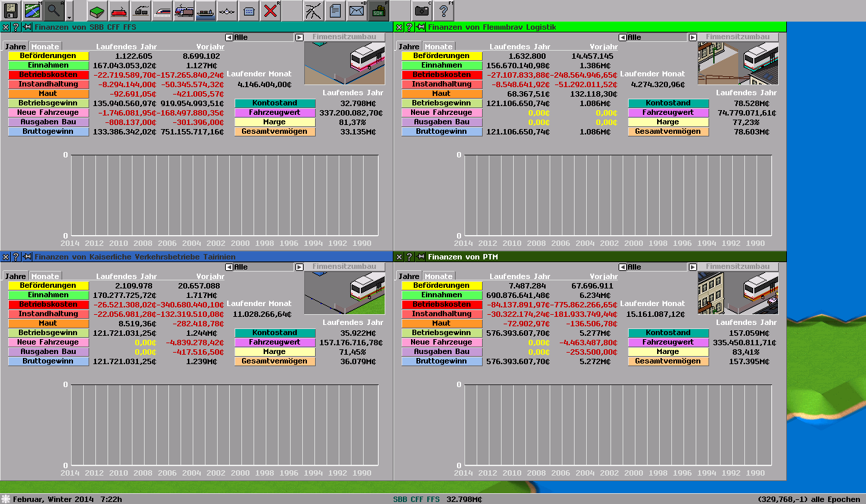Toggle Betriebskosten in the Flemmbrav Logistik window
866x504 pixels.
441,75
